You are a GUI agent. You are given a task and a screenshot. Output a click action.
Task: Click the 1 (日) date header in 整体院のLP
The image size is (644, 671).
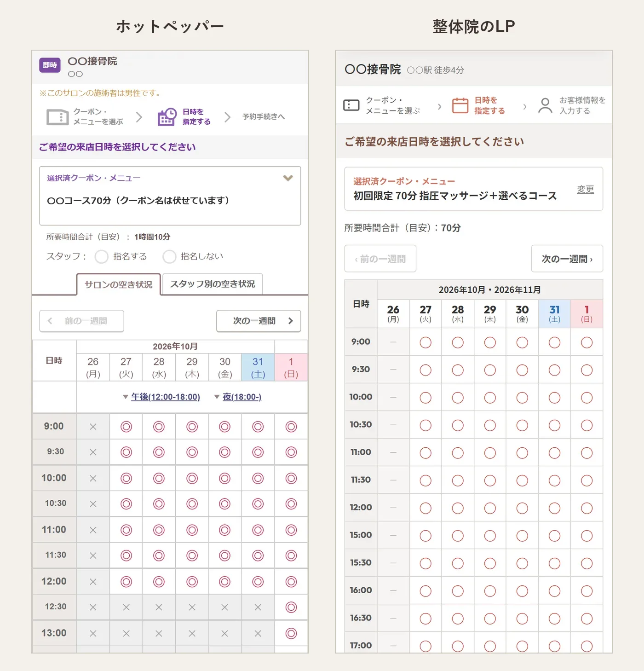click(586, 314)
